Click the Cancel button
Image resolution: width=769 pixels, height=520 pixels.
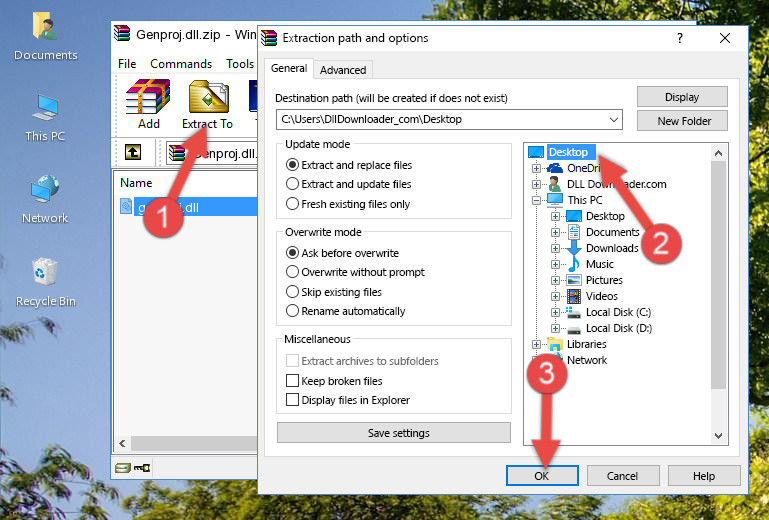point(622,476)
